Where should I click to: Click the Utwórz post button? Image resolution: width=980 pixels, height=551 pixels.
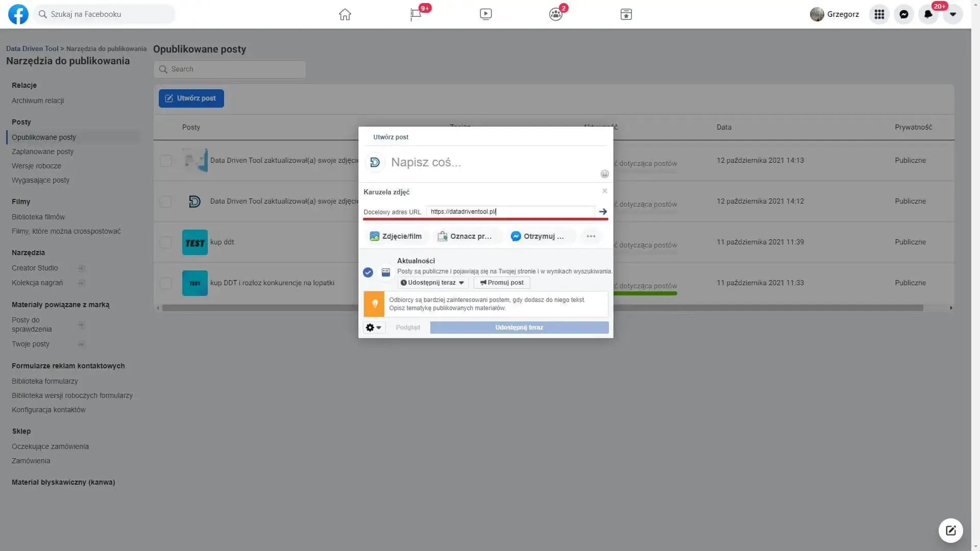click(191, 98)
